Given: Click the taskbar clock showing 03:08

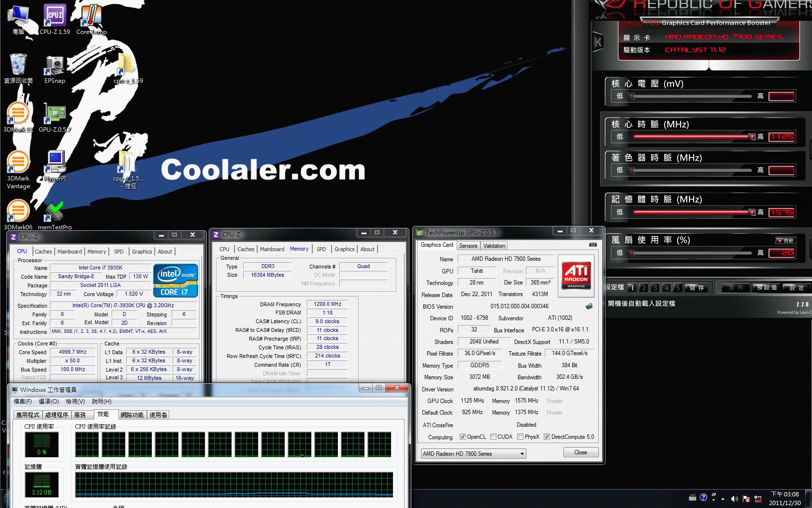Looking at the screenshot, I should point(785,498).
